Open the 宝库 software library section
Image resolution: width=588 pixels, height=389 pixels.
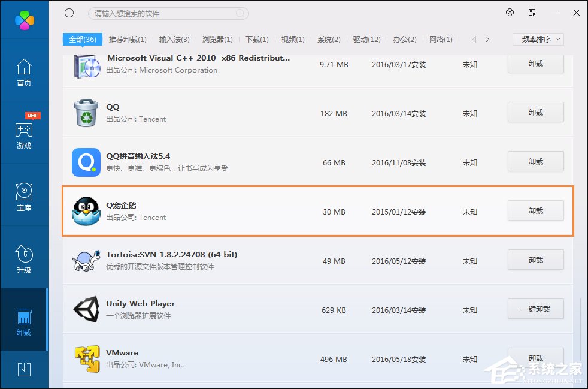pos(24,197)
